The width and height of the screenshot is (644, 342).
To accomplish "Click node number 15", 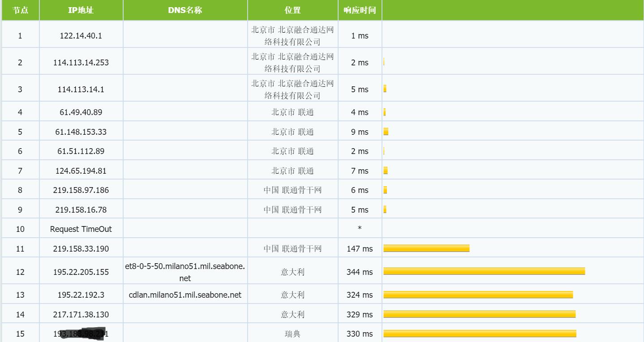I will [x=20, y=334].
